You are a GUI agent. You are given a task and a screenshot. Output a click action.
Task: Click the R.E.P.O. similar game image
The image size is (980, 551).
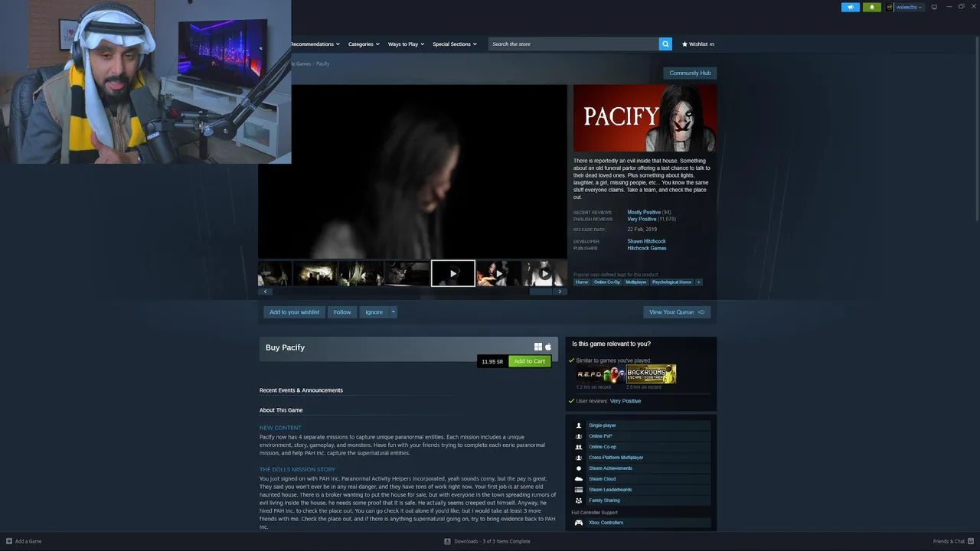tap(600, 373)
